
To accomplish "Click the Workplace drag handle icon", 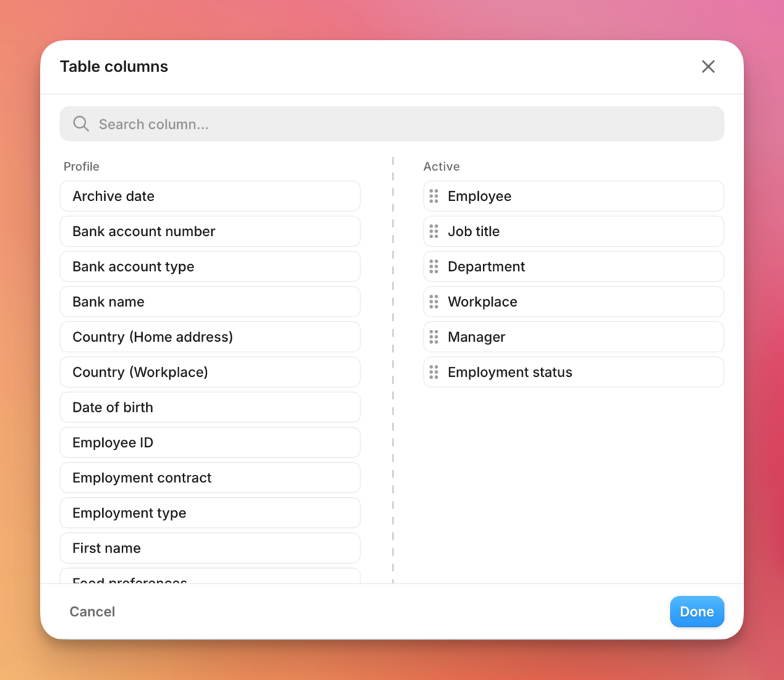I will tap(434, 302).
